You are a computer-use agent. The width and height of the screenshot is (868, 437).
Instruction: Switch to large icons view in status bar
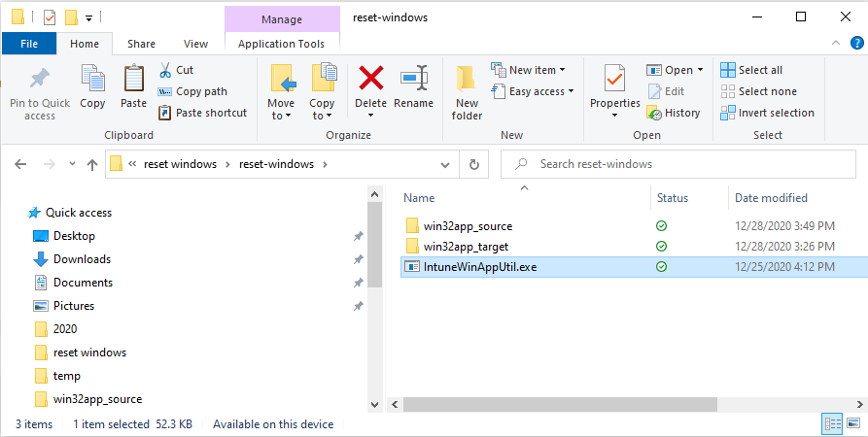click(853, 423)
